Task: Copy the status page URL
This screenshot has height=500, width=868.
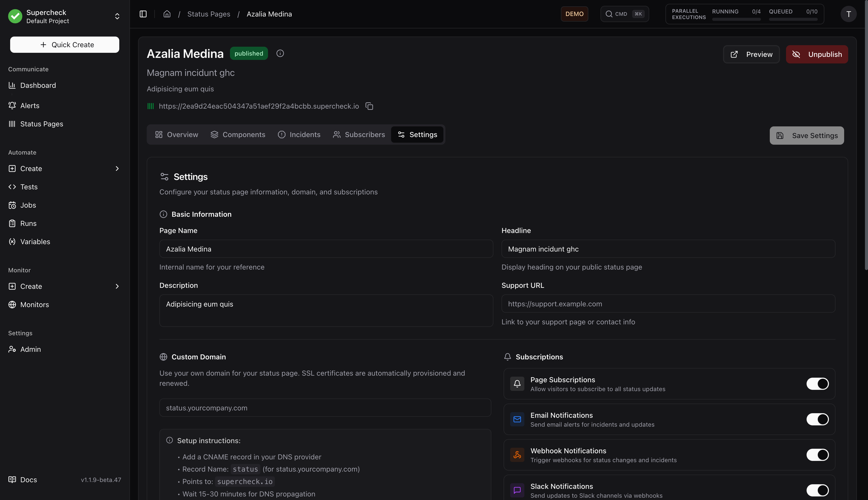Action: click(370, 106)
